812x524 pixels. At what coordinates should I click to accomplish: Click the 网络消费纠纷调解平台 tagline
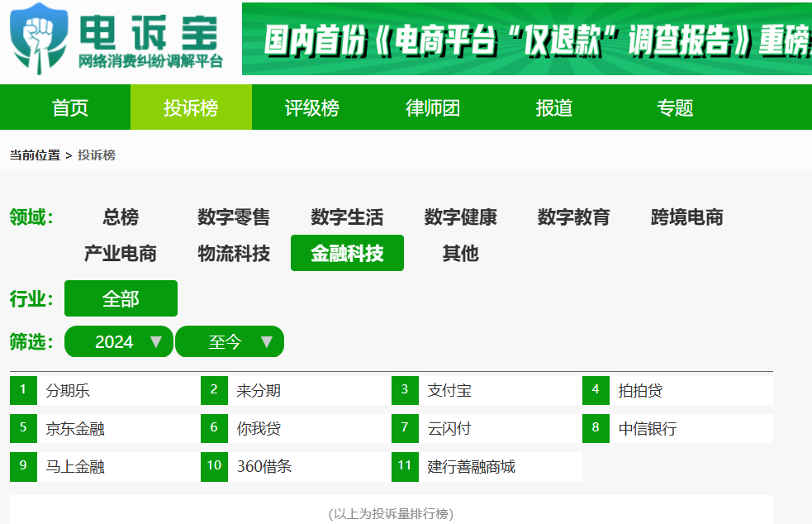(150, 61)
